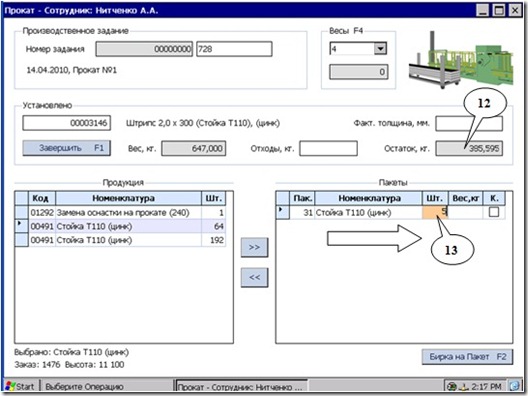Click the scales reading field showing 0
The height and width of the screenshot is (396, 528).
coord(359,72)
